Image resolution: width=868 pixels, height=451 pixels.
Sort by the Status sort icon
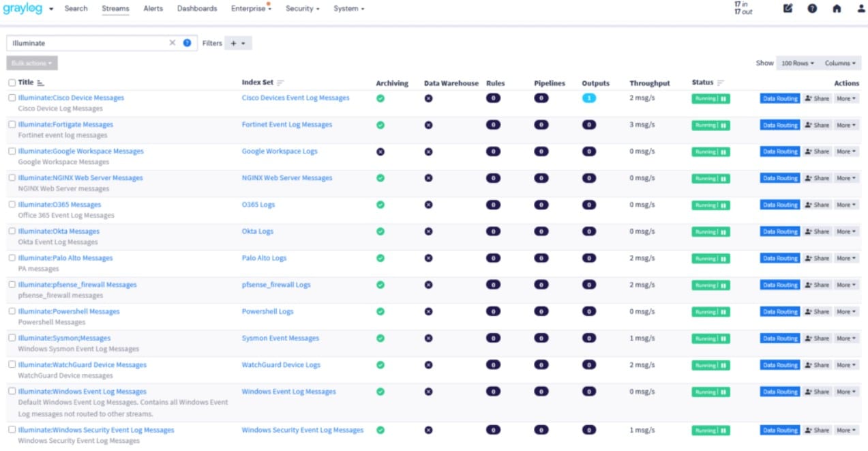[721, 83]
